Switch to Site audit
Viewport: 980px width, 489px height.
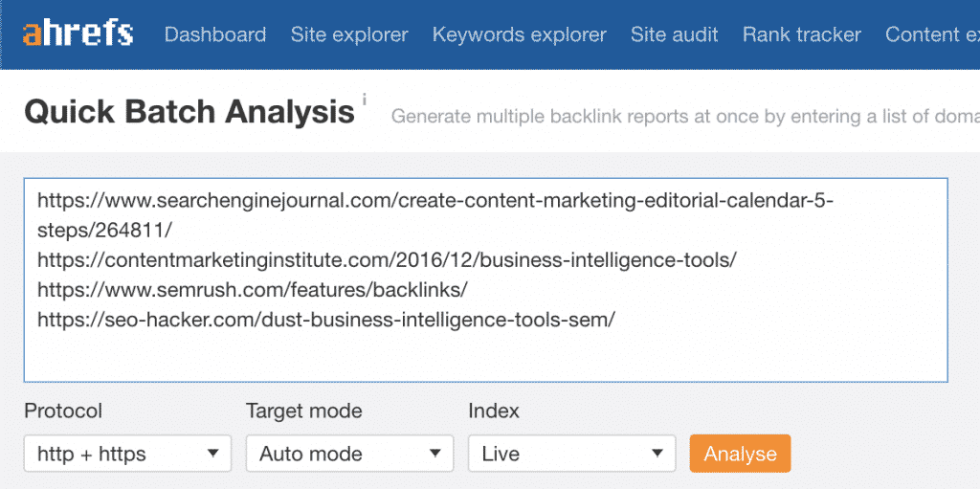pyautogui.click(x=674, y=35)
